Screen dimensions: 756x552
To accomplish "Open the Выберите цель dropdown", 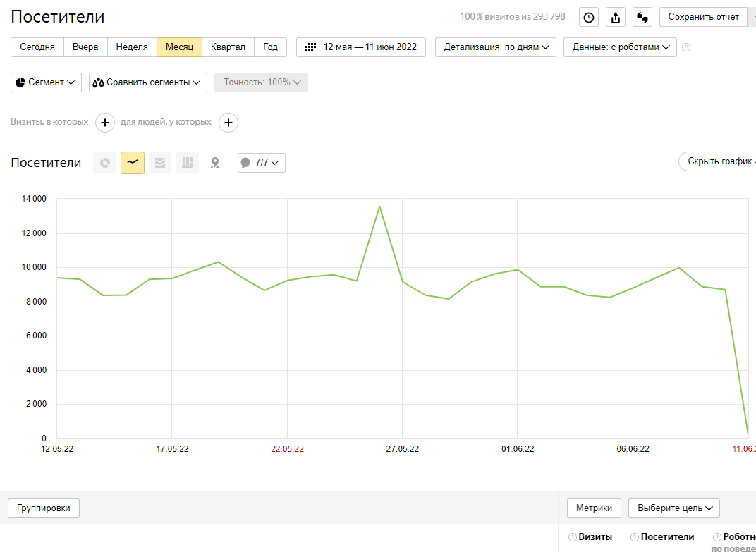I will (x=673, y=508).
